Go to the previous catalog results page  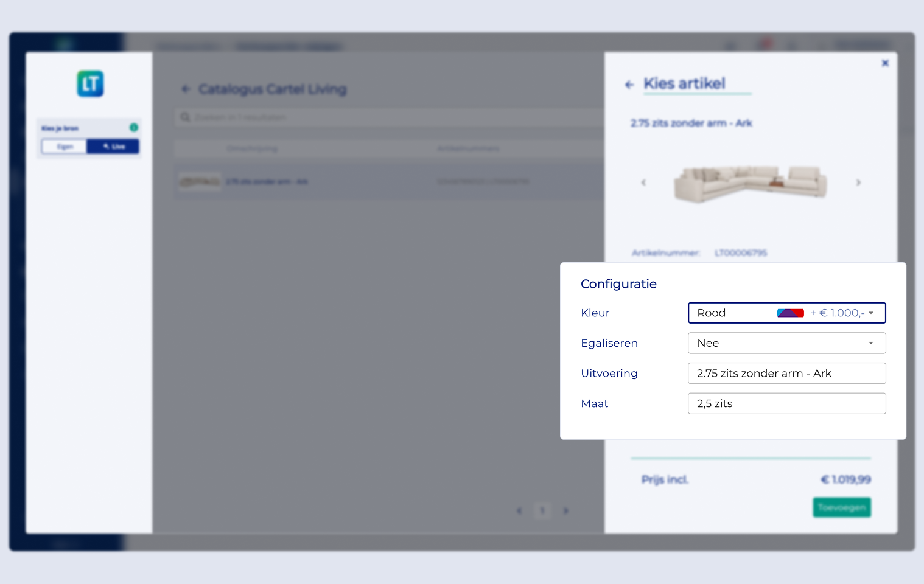(519, 511)
